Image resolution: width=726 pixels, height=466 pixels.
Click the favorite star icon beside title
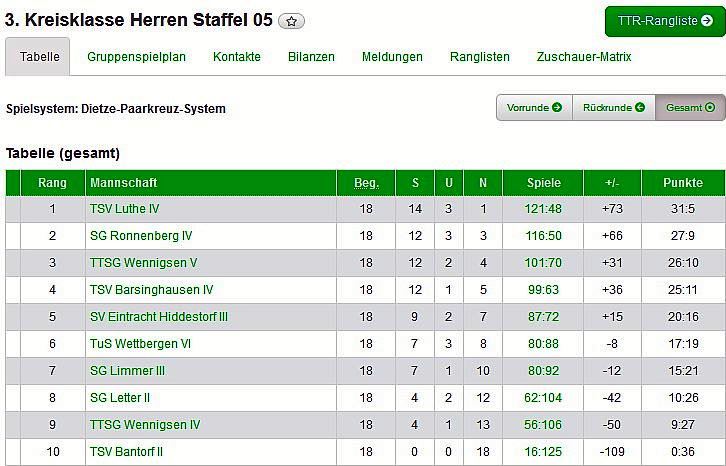[292, 21]
